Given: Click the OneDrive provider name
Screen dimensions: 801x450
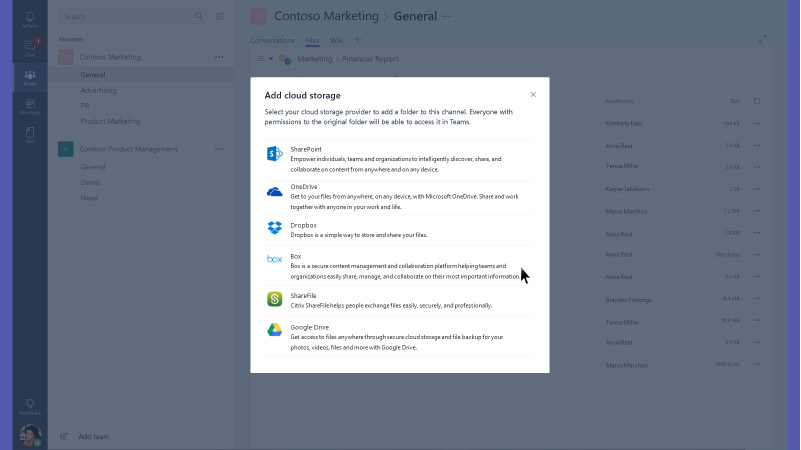Looking at the screenshot, I should (304, 186).
